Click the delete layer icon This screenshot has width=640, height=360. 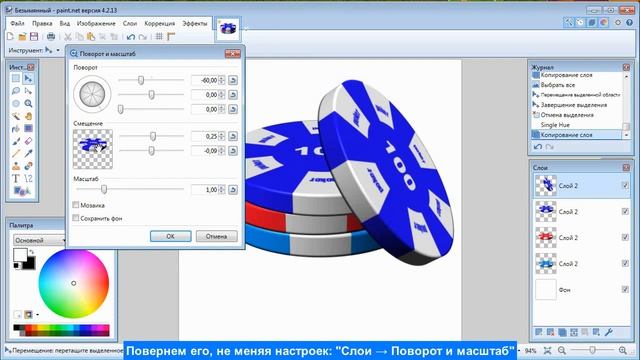pyautogui.click(x=550, y=333)
